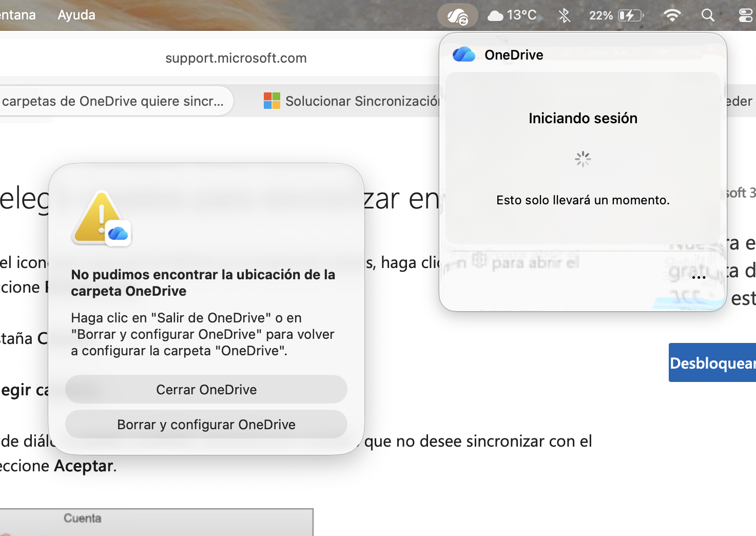The image size is (756, 536).
Task: Check the 22% battery status
Action: pos(616,15)
